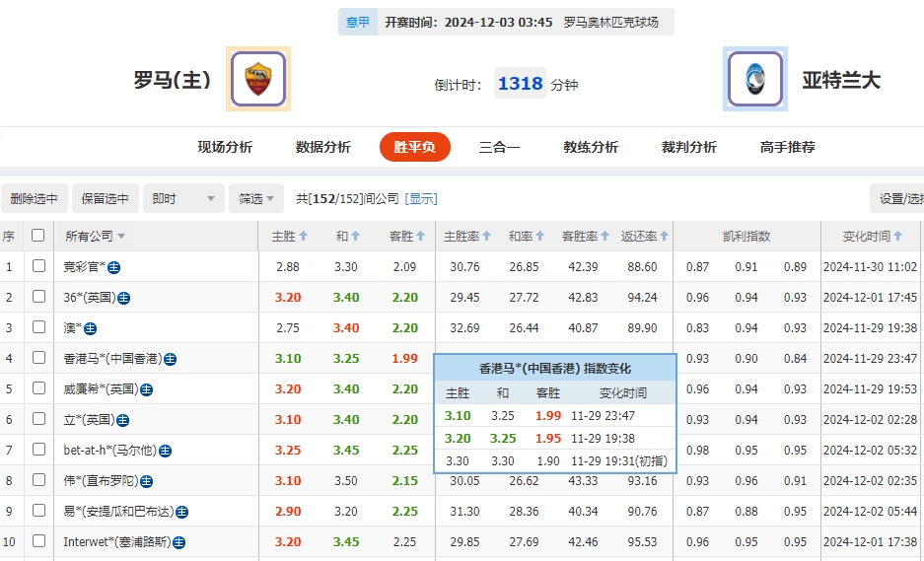Sort by 返还率 column arrow

point(665,237)
